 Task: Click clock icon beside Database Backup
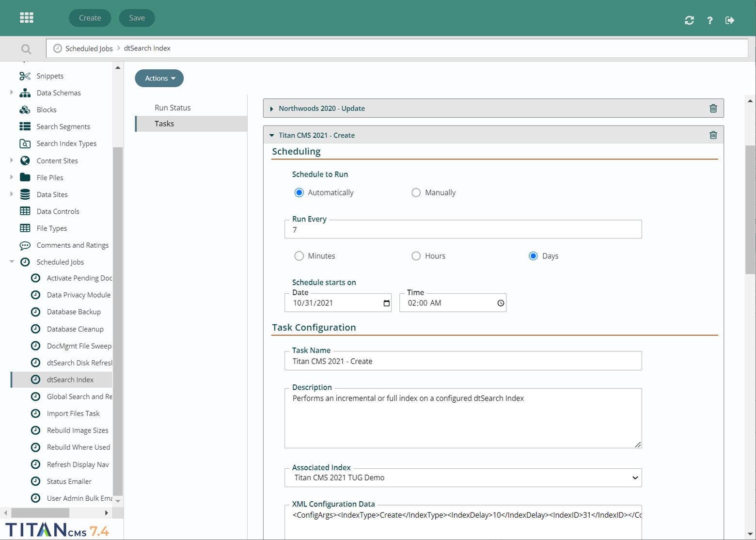[x=35, y=312]
